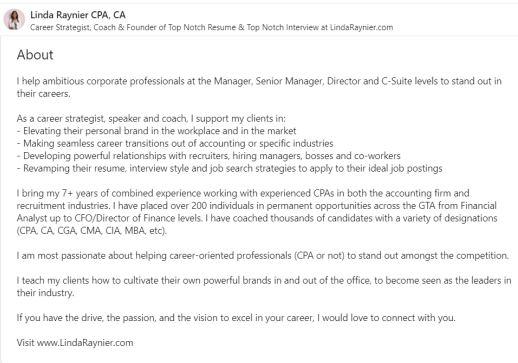Image resolution: width=518 pixels, height=363 pixels.
Task: Click the 'Analyst up to CFO/Director of Finance' line
Action: 257,218
